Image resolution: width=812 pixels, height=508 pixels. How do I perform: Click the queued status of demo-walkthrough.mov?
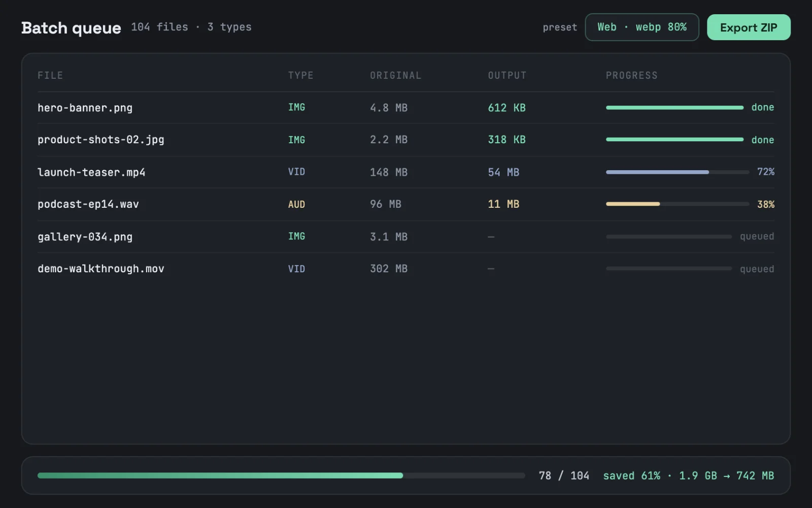(757, 269)
